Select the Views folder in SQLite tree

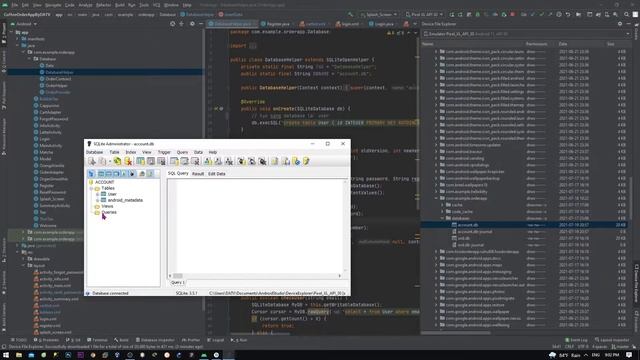point(107,206)
